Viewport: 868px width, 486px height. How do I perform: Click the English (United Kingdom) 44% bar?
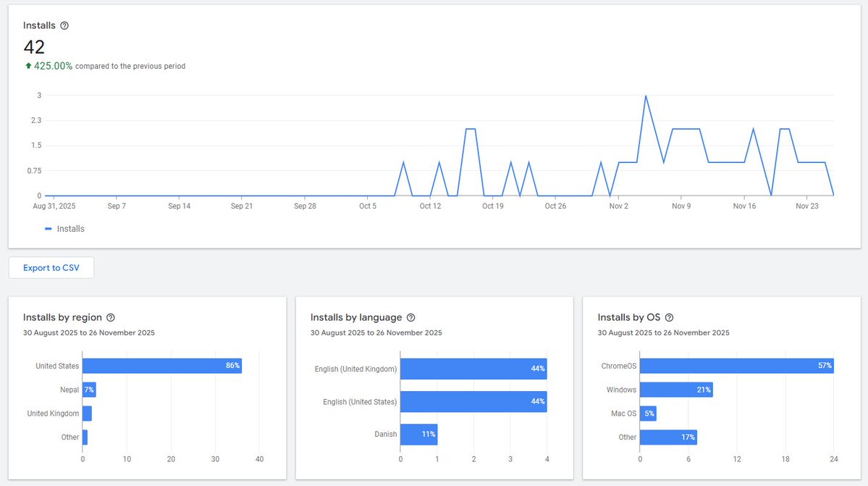pyautogui.click(x=474, y=369)
